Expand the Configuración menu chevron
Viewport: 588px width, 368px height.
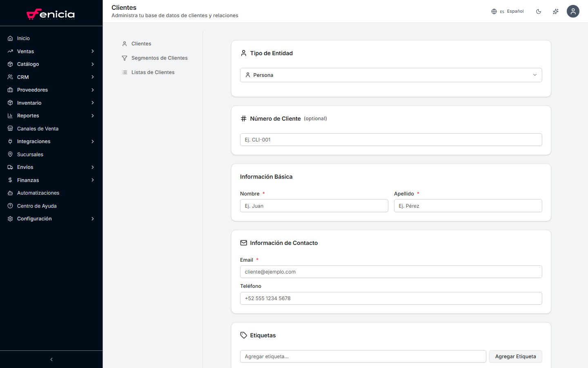[93, 219]
